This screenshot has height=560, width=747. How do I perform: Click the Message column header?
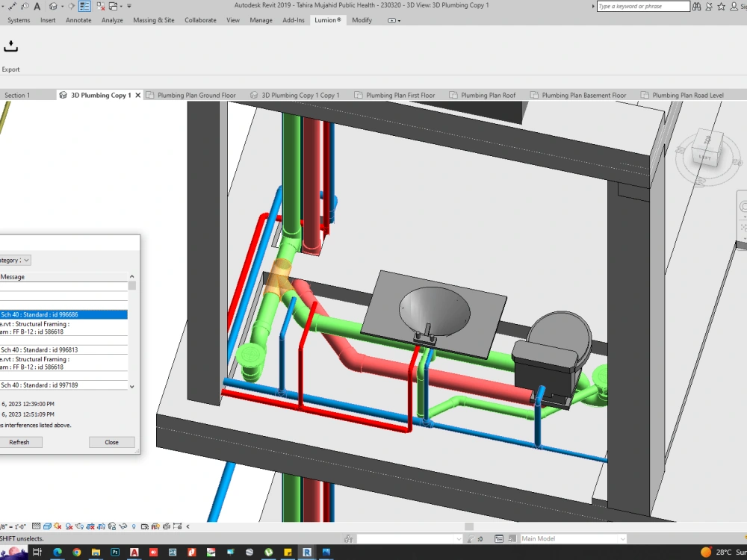[x=63, y=277]
